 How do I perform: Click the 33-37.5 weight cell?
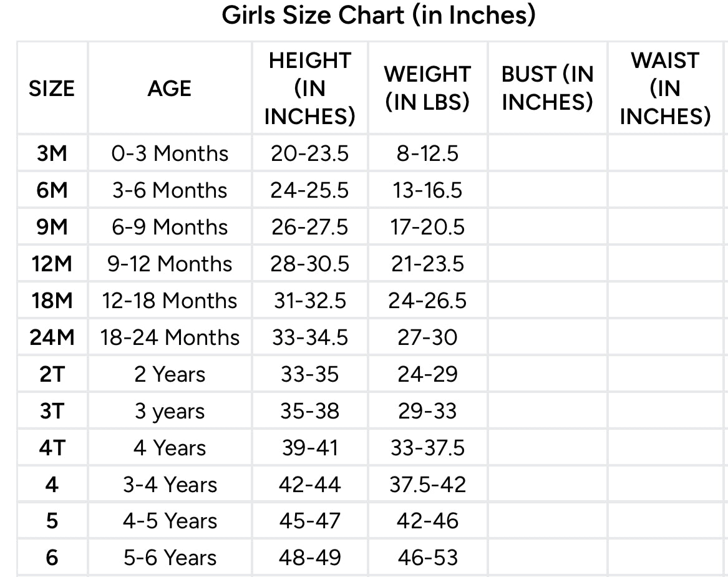point(427,448)
